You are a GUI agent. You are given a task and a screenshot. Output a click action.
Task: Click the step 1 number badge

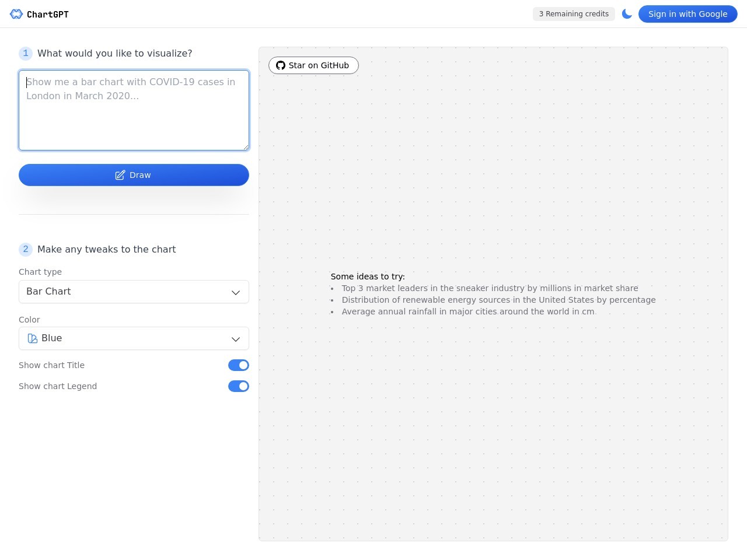coord(26,54)
